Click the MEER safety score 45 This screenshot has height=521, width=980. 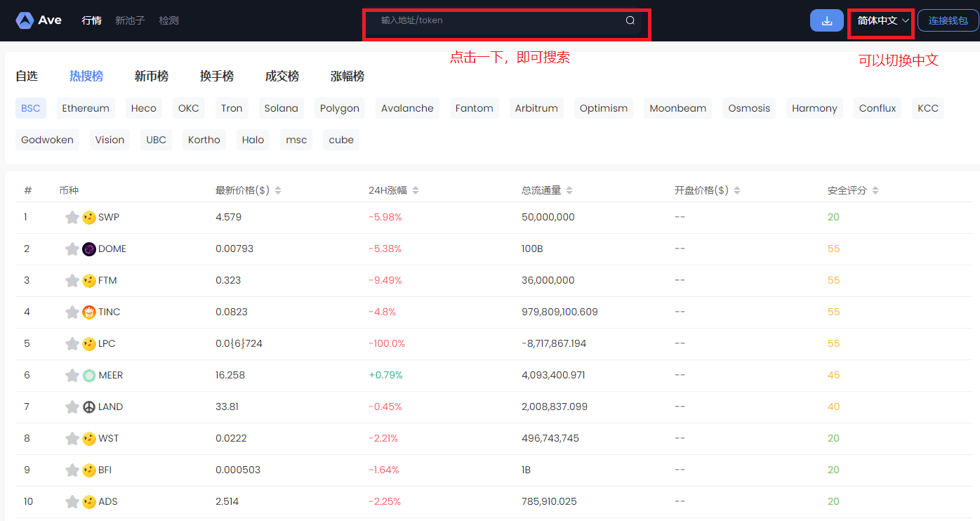pos(833,376)
